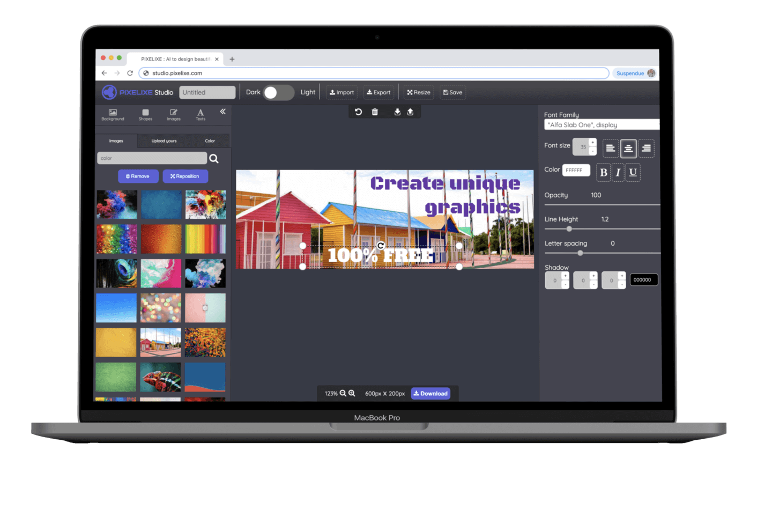The height and width of the screenshot is (532, 772).
Task: Apply bold formatting to the text
Action: (x=604, y=172)
